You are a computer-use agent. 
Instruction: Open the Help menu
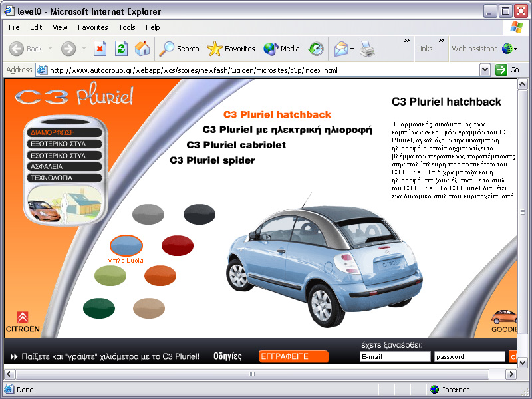pos(153,27)
